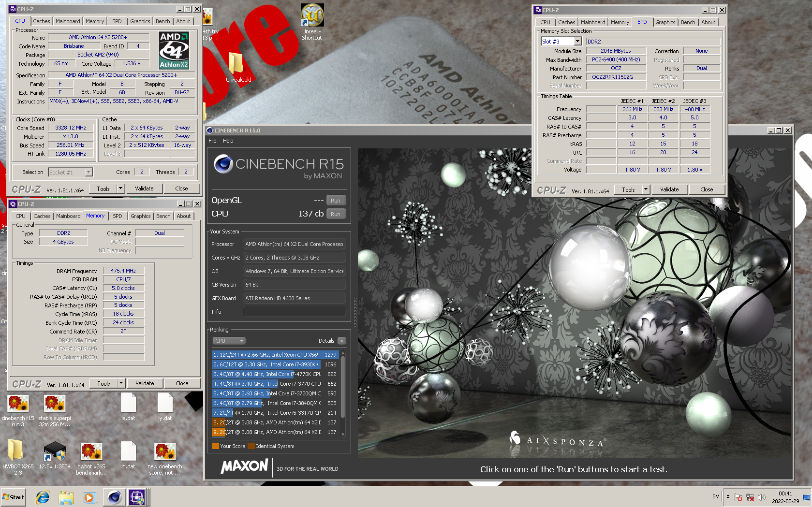812x507 pixels.
Task: Click the Action Center flag tray icon
Action: click(x=738, y=497)
